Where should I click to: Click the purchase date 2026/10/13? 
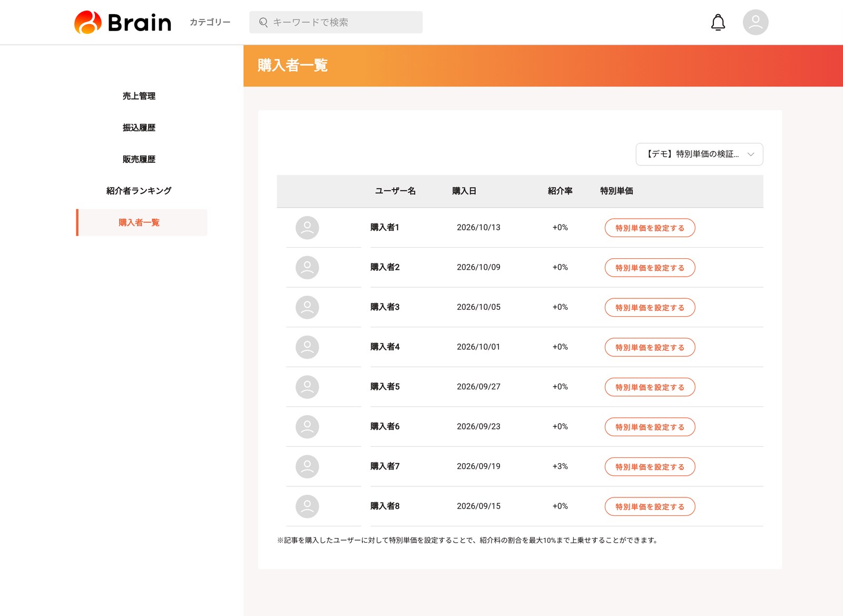pyautogui.click(x=478, y=228)
